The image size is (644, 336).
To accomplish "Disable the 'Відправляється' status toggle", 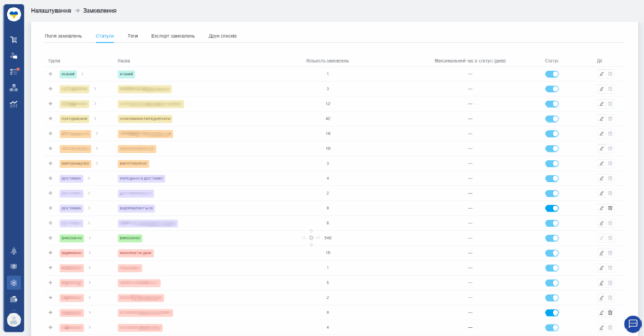I will pyautogui.click(x=552, y=208).
